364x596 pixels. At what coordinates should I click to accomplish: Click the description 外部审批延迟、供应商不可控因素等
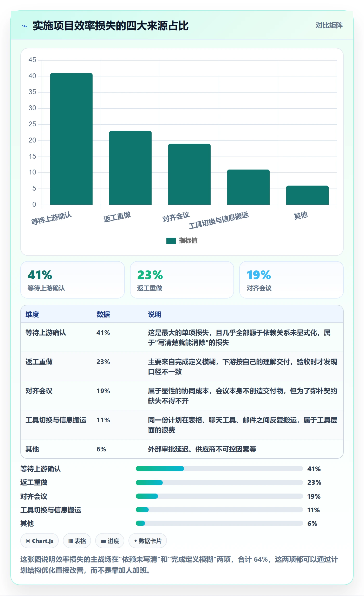pos(202,449)
